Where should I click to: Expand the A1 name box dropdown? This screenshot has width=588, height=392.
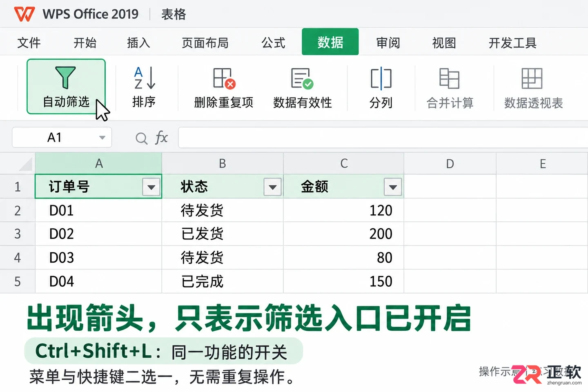tap(102, 138)
